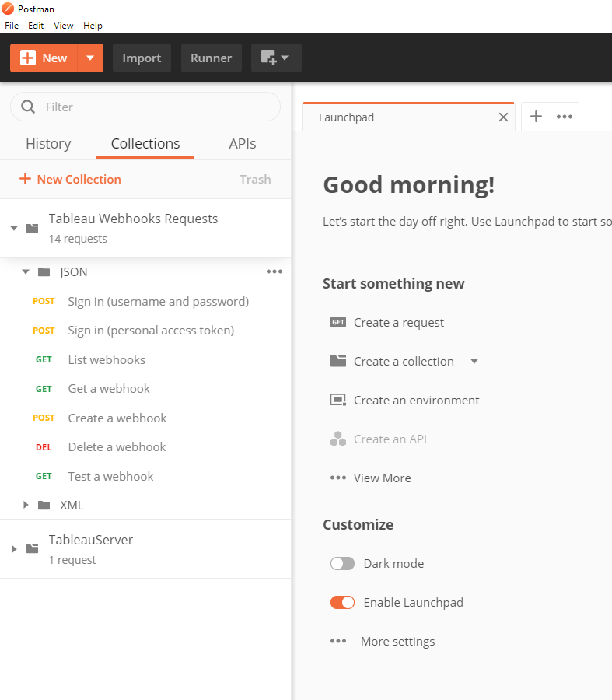The height and width of the screenshot is (700, 612).
Task: Click Create a request link
Action: click(399, 322)
